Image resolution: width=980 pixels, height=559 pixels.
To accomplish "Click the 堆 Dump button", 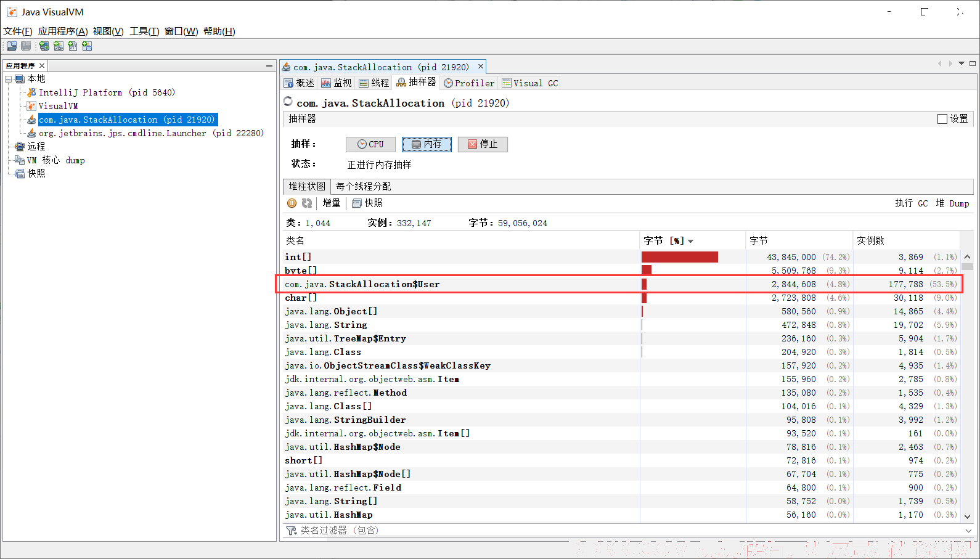I will (x=952, y=203).
